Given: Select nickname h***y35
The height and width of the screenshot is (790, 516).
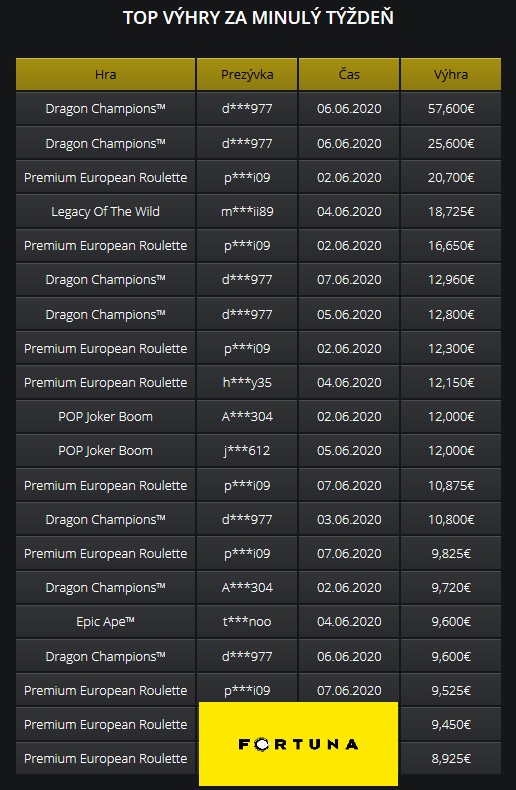Looking at the screenshot, I should point(247,382).
